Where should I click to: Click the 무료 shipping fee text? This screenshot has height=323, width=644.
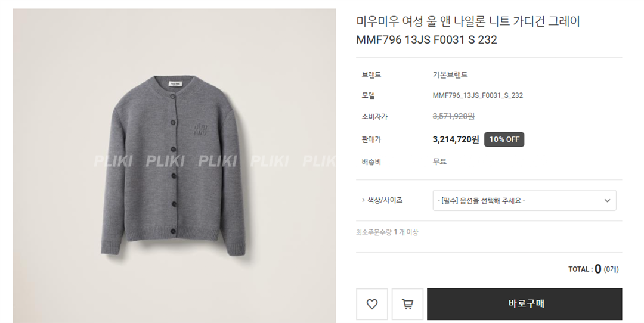coord(439,161)
